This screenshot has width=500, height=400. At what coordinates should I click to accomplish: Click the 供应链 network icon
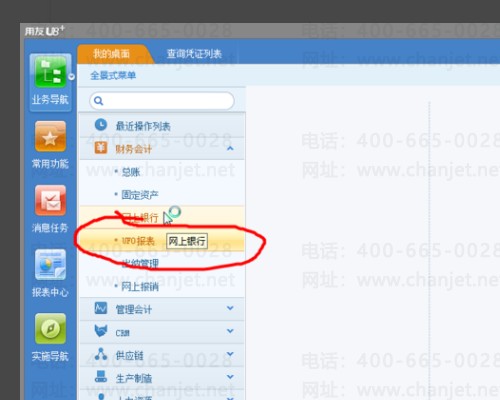coord(101,354)
